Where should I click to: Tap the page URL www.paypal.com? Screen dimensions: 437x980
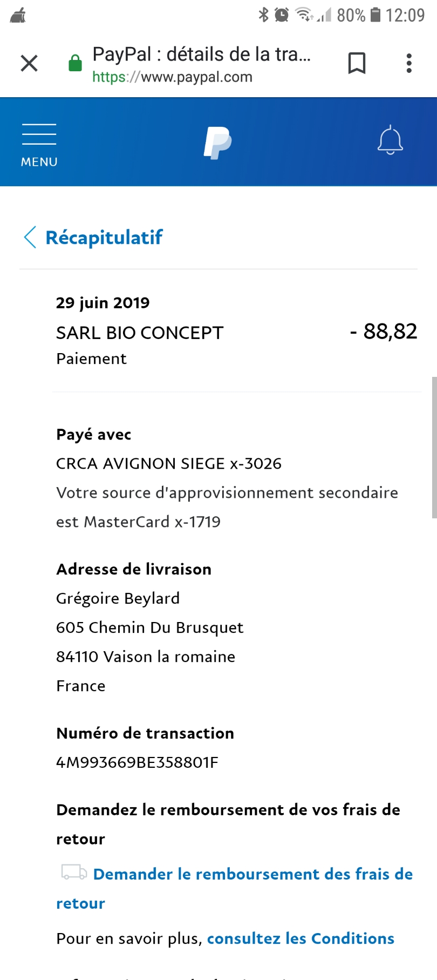(x=172, y=77)
